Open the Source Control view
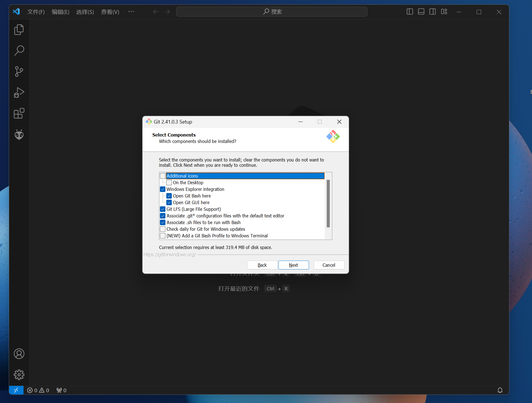Viewport: 532px width, 403px height. [x=19, y=71]
